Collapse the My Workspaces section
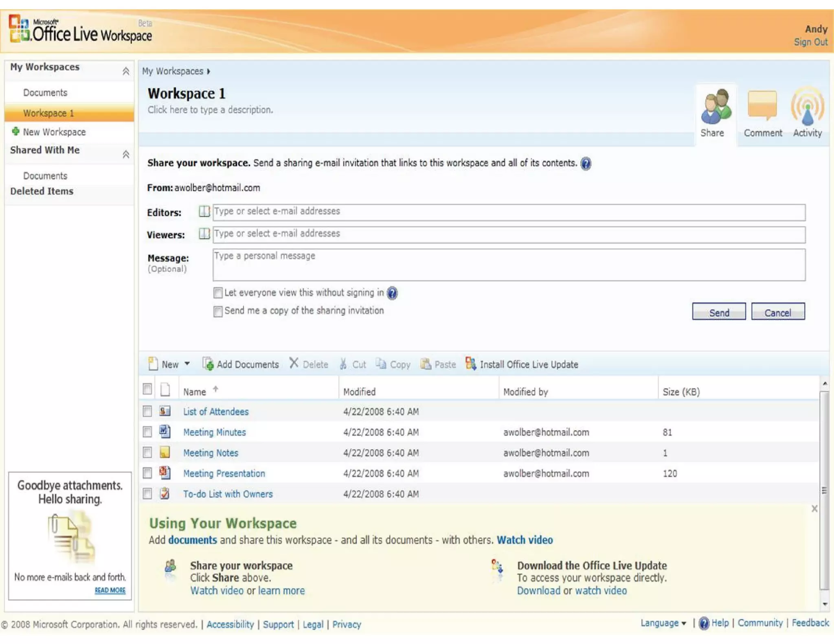The width and height of the screenshot is (834, 644). point(126,72)
